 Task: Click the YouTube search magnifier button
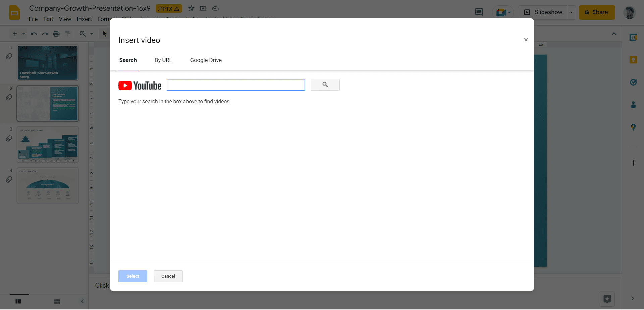325,85
